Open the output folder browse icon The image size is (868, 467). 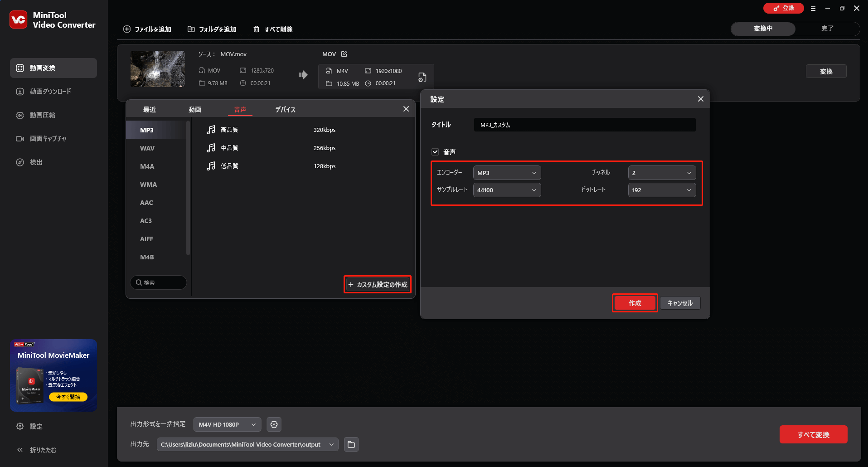pos(351,444)
